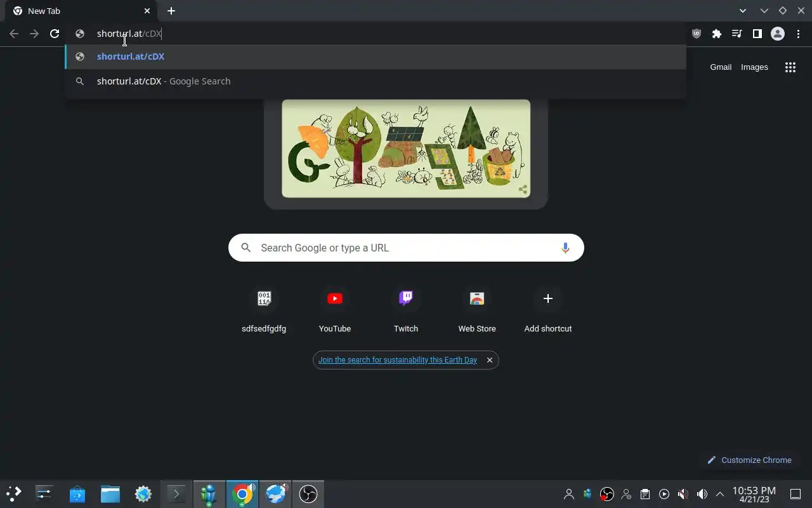Open the Extensions puzzle-piece menu
Viewport: 812px width, 508px height.
(x=717, y=34)
